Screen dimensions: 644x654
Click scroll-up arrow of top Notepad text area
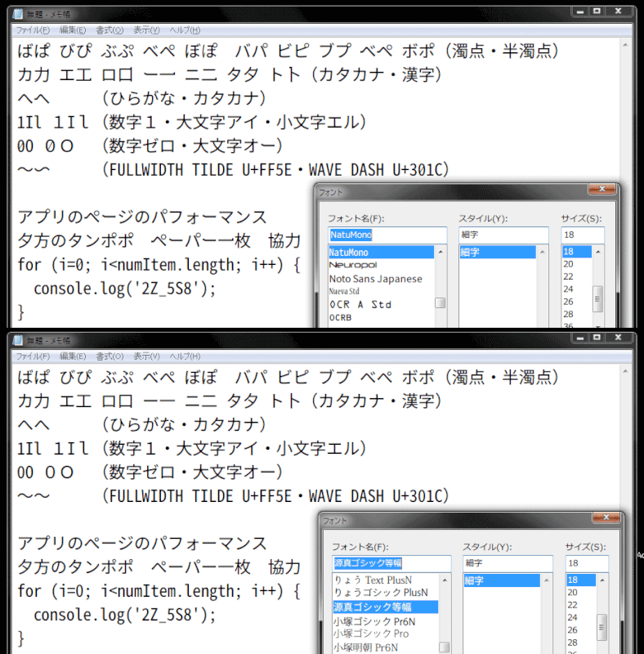[x=625, y=45]
